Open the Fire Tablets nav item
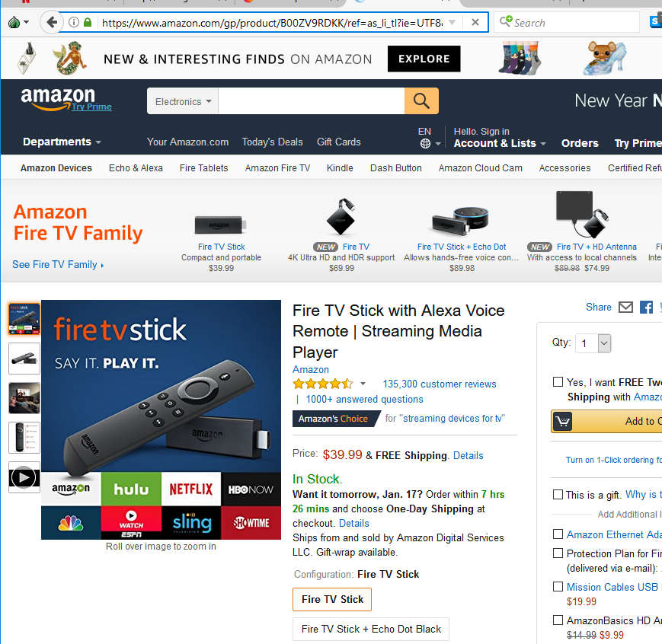The image size is (662, 644). (203, 168)
